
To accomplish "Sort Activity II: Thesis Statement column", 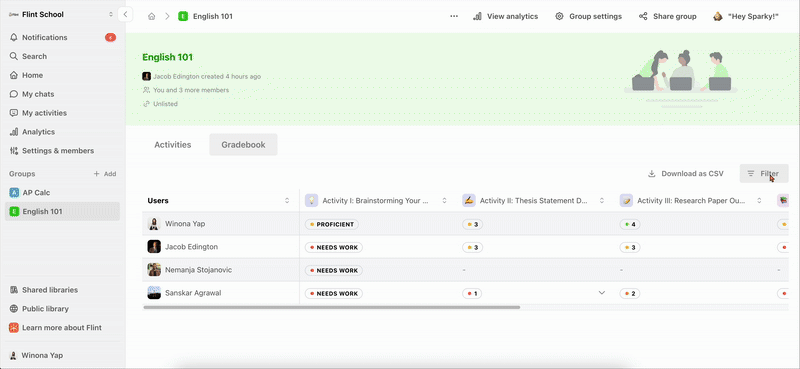I will click(x=602, y=201).
